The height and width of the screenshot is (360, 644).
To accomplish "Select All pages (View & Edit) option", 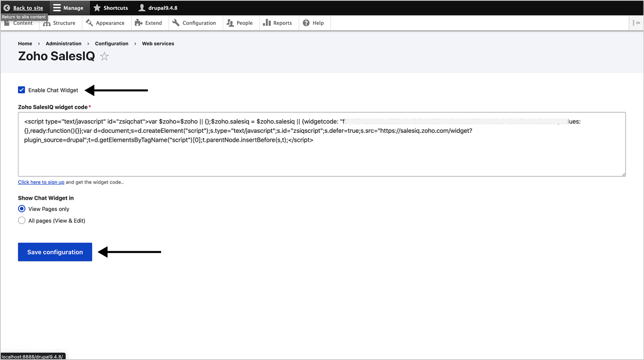I will 22,220.
